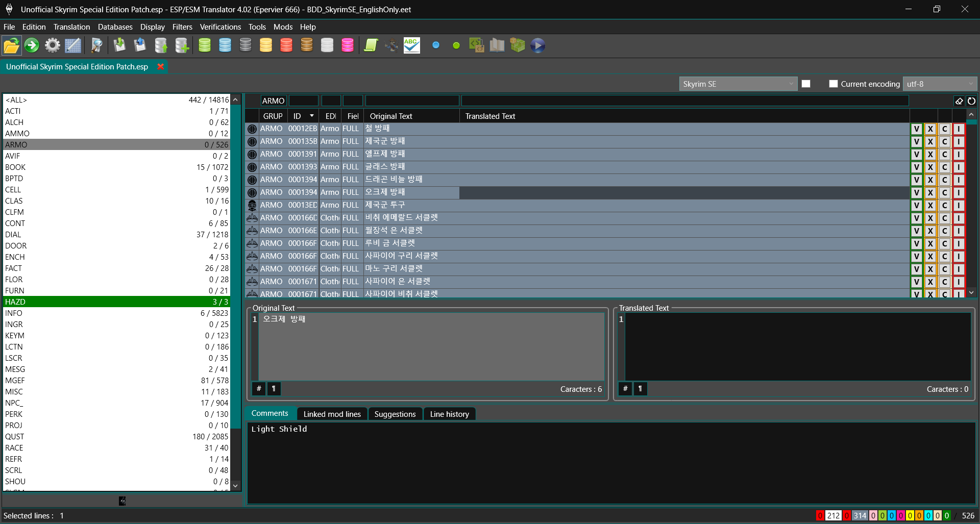Click the ID column sort arrow
The width and height of the screenshot is (980, 524).
pyautogui.click(x=312, y=116)
